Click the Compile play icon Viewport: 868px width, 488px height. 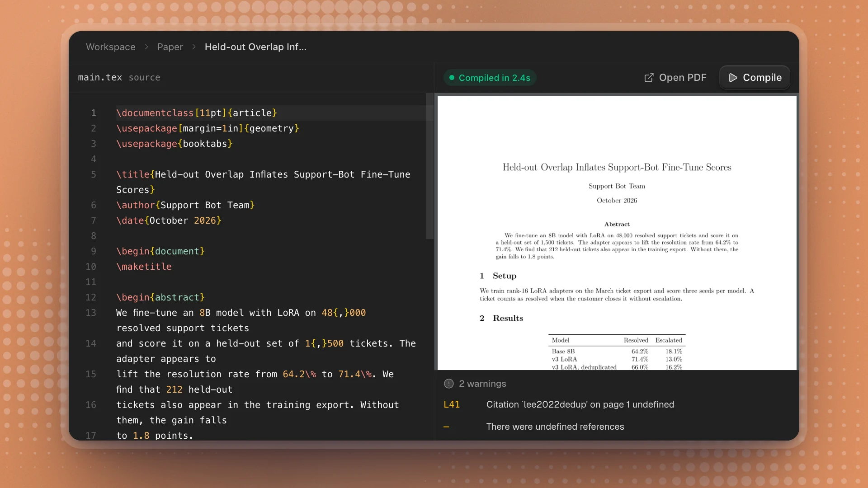pyautogui.click(x=733, y=78)
